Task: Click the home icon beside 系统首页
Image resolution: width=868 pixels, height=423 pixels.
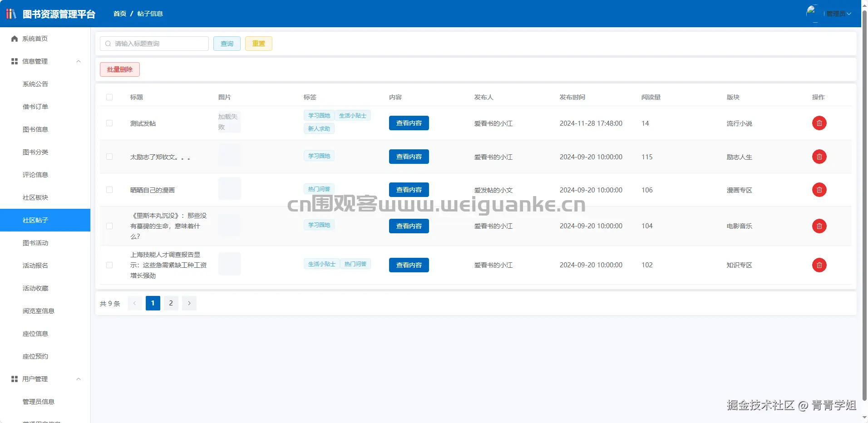Action: [x=15, y=39]
